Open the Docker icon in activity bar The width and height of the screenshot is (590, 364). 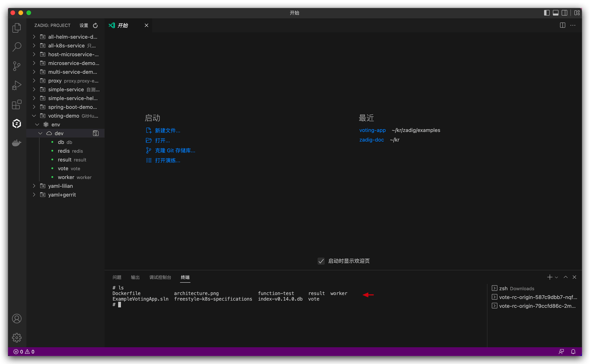click(17, 143)
